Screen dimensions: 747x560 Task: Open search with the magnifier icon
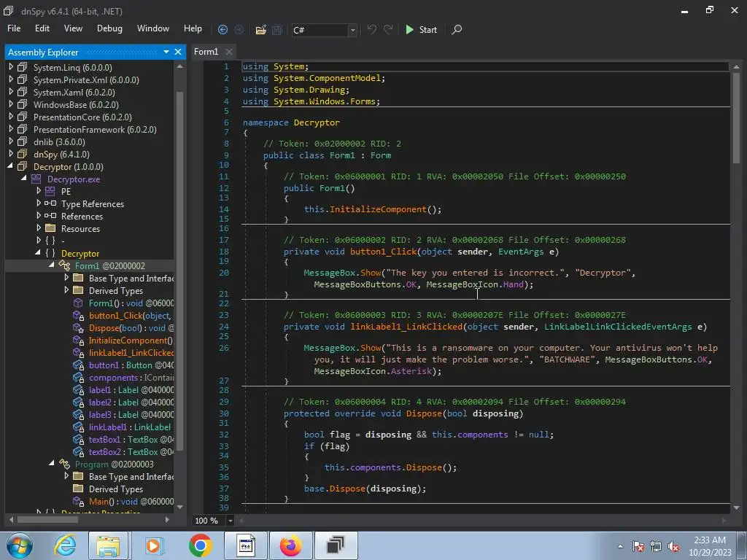point(457,29)
